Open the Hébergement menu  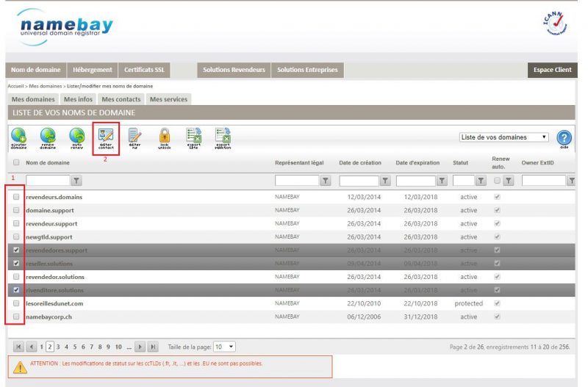pyautogui.click(x=93, y=70)
